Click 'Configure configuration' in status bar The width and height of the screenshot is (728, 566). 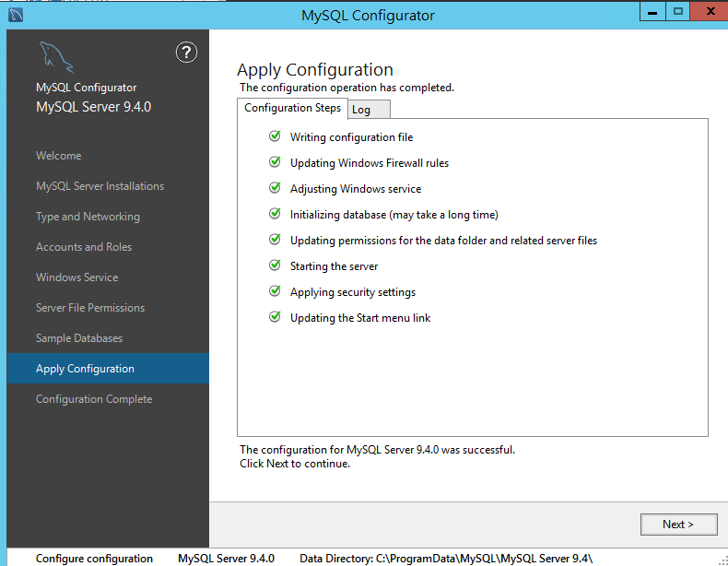click(x=94, y=558)
